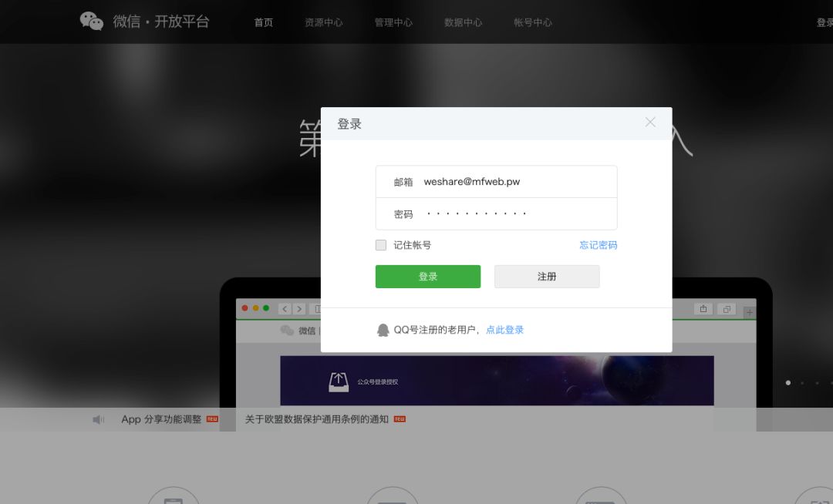
Task: Click the green 登录 button
Action: click(428, 277)
